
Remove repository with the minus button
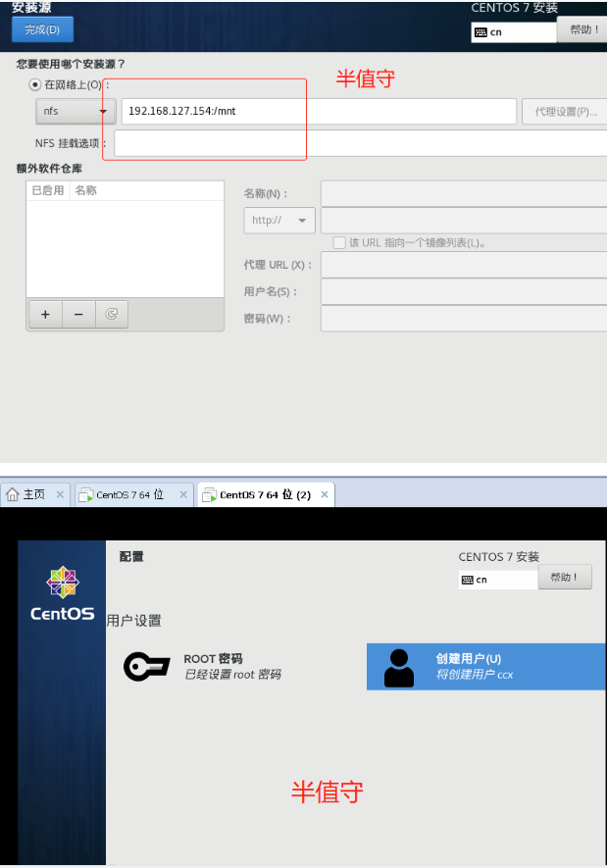[78, 315]
